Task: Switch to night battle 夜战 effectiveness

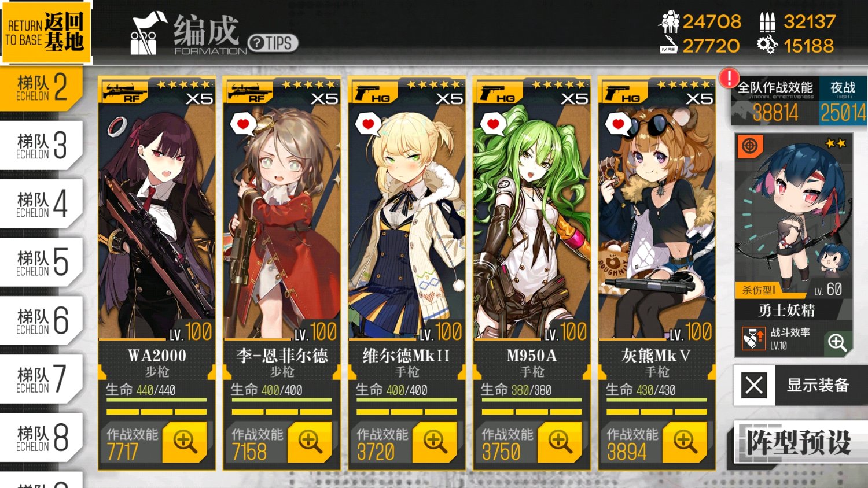Action: pos(843,101)
